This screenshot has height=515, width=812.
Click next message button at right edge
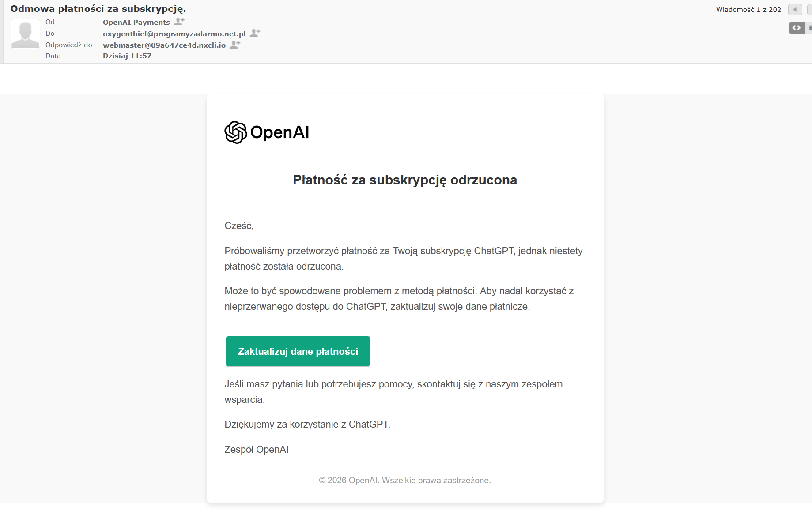(x=810, y=9)
